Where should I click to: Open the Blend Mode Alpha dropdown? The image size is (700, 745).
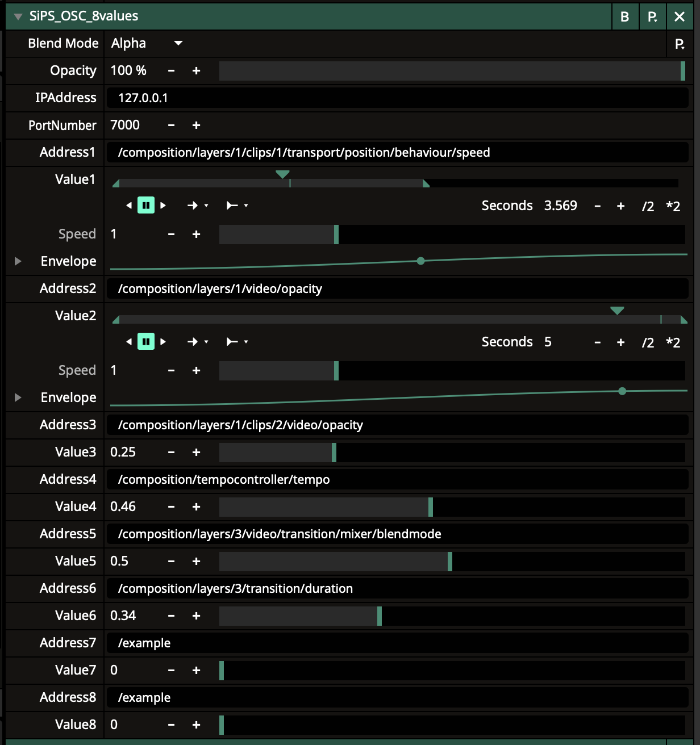coord(147,43)
